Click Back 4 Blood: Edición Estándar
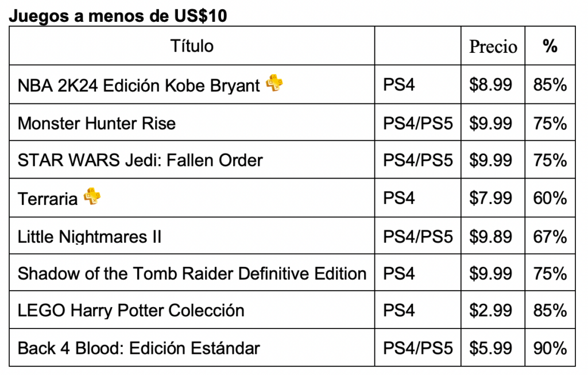The height and width of the screenshot is (375, 588). point(139,348)
